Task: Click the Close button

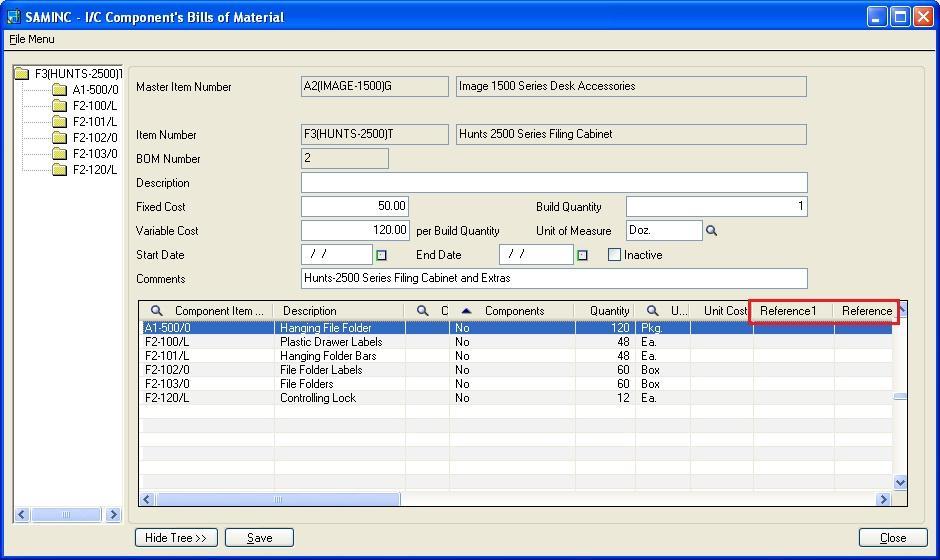Action: [893, 538]
